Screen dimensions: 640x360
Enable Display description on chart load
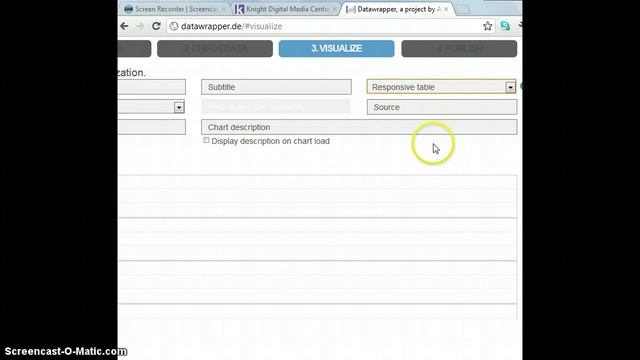click(207, 140)
